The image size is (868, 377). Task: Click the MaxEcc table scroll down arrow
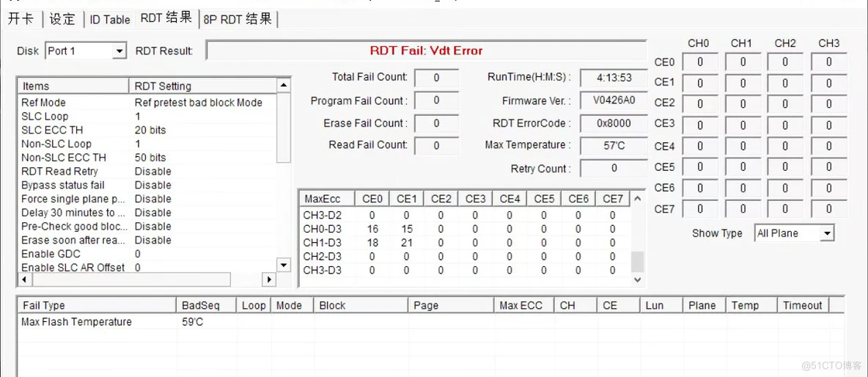637,279
